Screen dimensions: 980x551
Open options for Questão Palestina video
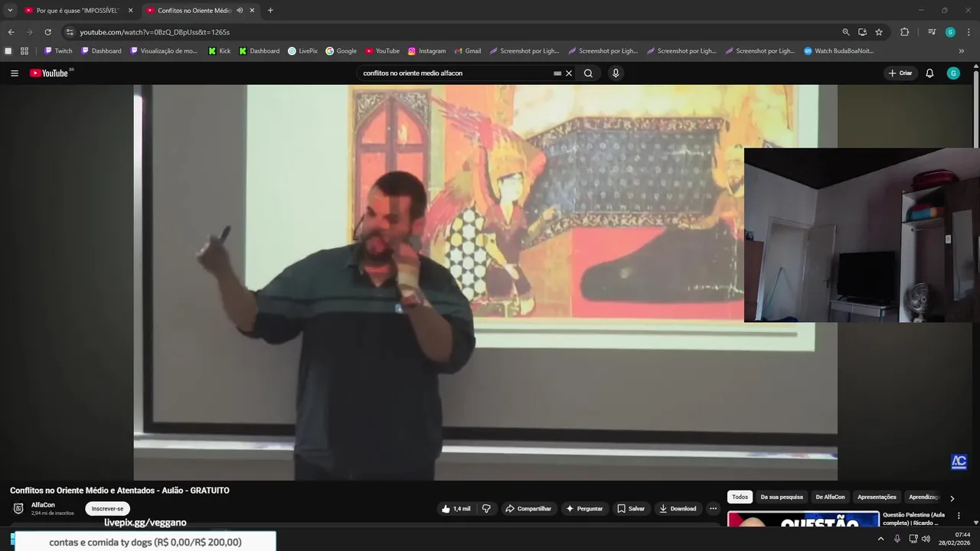(x=959, y=516)
